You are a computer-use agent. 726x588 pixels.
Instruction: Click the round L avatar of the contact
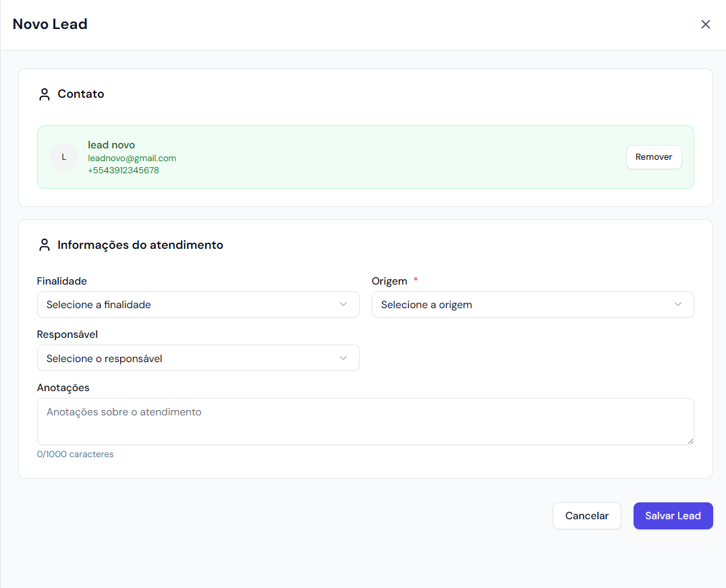click(x=64, y=157)
